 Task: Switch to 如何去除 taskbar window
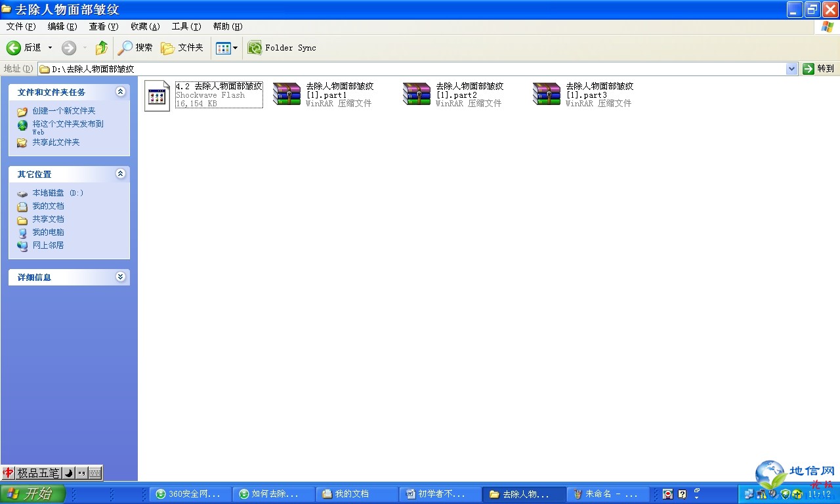(x=274, y=494)
